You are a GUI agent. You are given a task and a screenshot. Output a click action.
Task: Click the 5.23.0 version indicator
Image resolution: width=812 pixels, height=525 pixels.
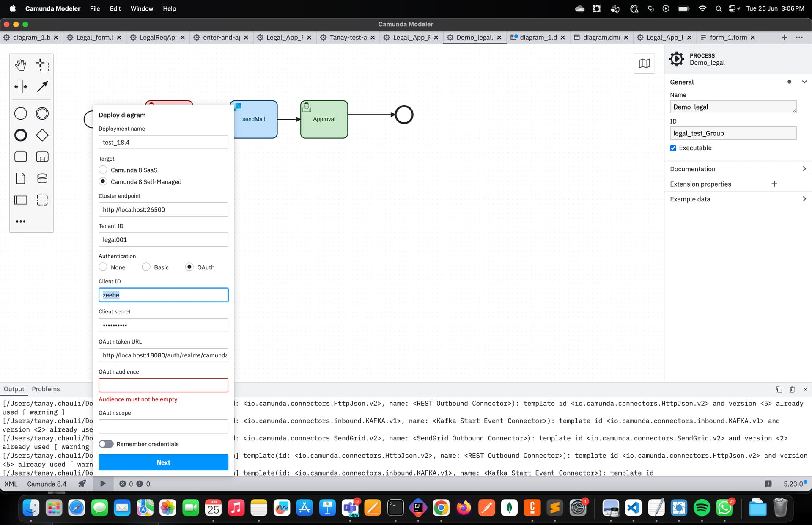pyautogui.click(x=793, y=484)
